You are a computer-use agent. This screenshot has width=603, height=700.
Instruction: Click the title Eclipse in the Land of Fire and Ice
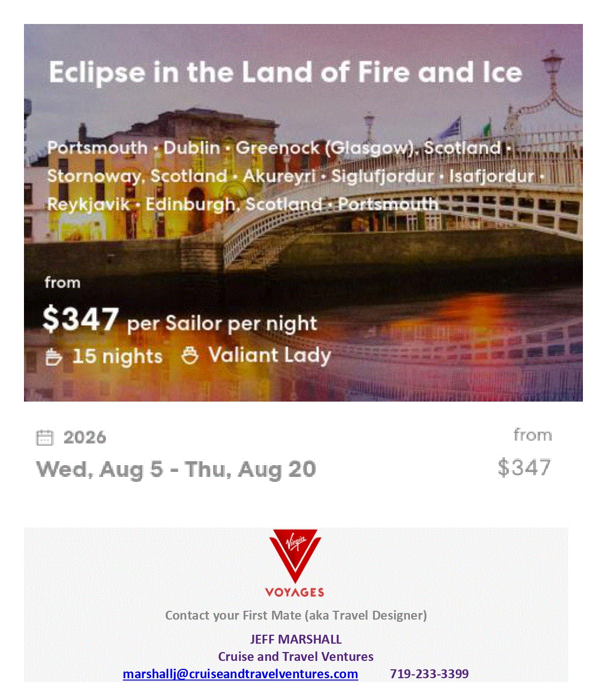point(286,73)
